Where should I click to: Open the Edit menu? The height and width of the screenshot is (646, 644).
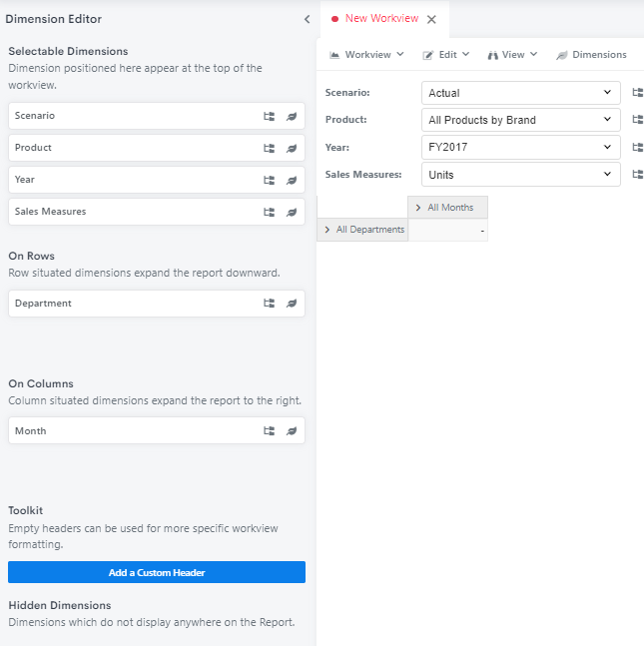[x=439, y=55]
